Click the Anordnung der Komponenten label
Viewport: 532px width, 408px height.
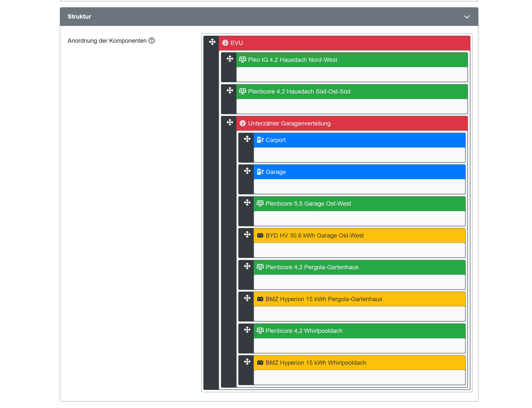(107, 41)
